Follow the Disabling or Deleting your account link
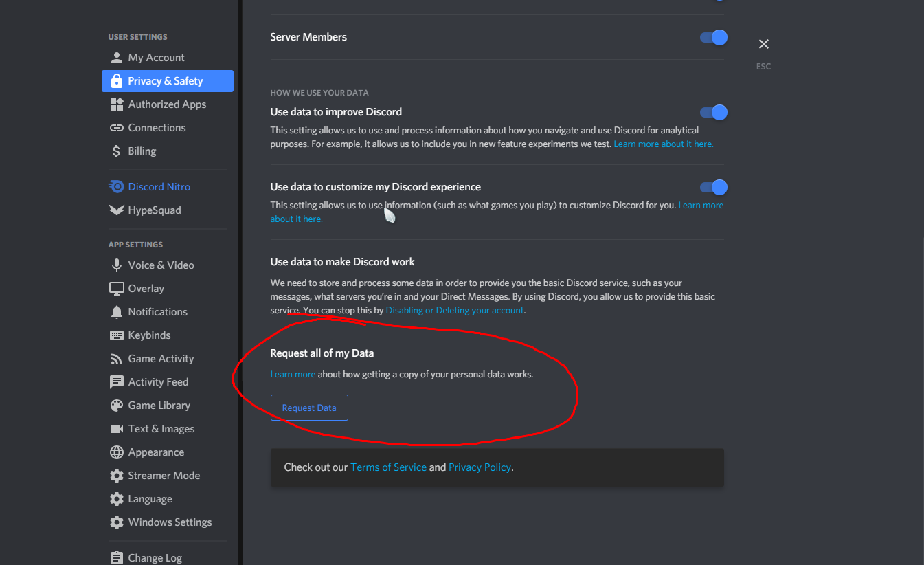924x565 pixels. point(455,311)
